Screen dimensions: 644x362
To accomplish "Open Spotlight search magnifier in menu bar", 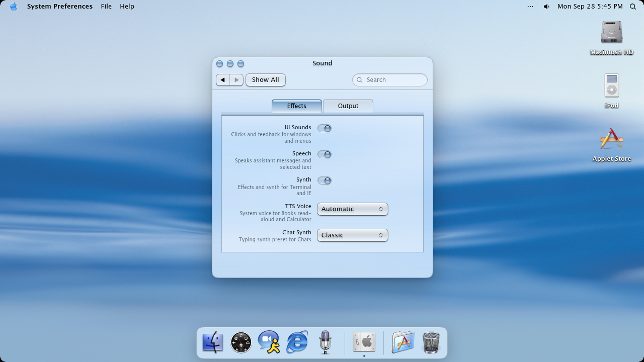I will [x=633, y=7].
